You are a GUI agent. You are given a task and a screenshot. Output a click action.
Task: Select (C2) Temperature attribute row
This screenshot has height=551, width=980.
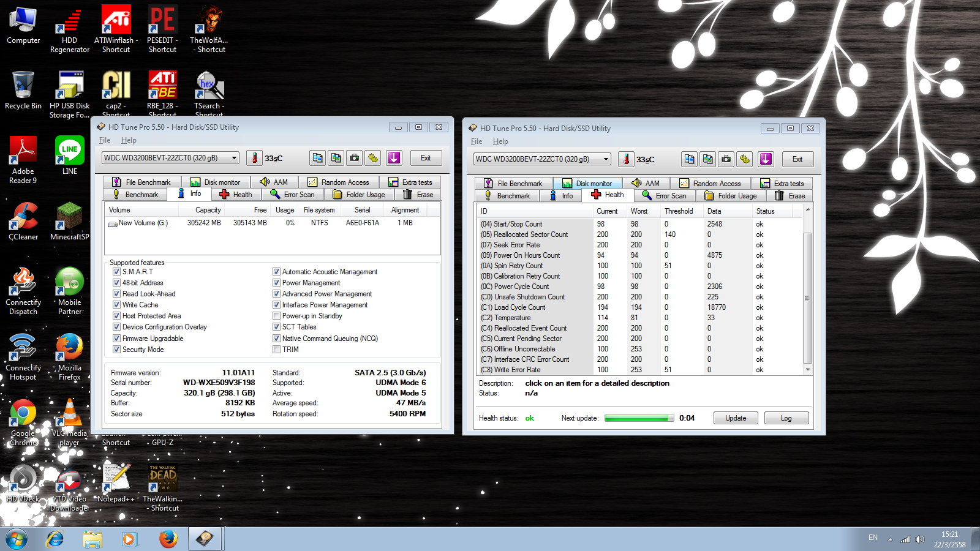coord(639,318)
